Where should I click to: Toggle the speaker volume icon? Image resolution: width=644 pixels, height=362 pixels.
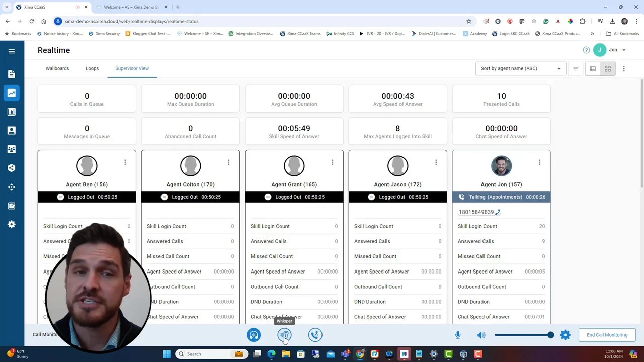481,335
